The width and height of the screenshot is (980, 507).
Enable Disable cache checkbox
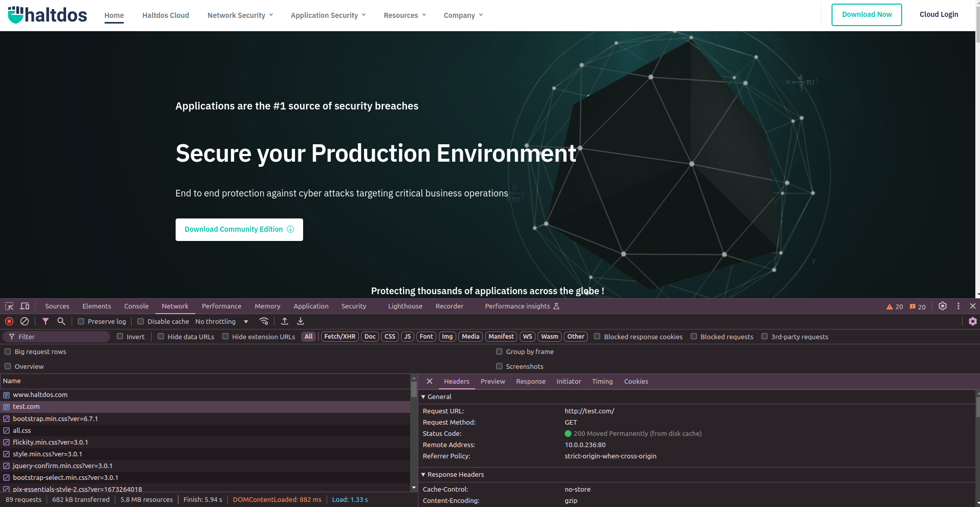coord(140,321)
